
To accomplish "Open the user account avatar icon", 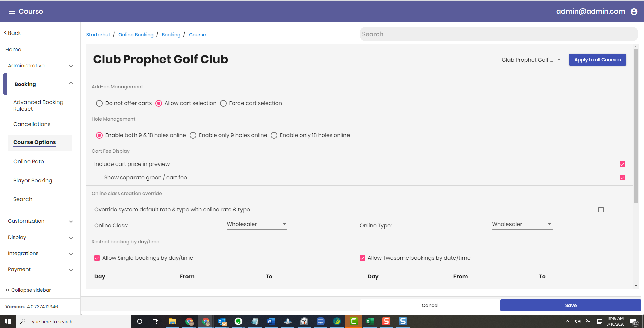I will [x=634, y=12].
